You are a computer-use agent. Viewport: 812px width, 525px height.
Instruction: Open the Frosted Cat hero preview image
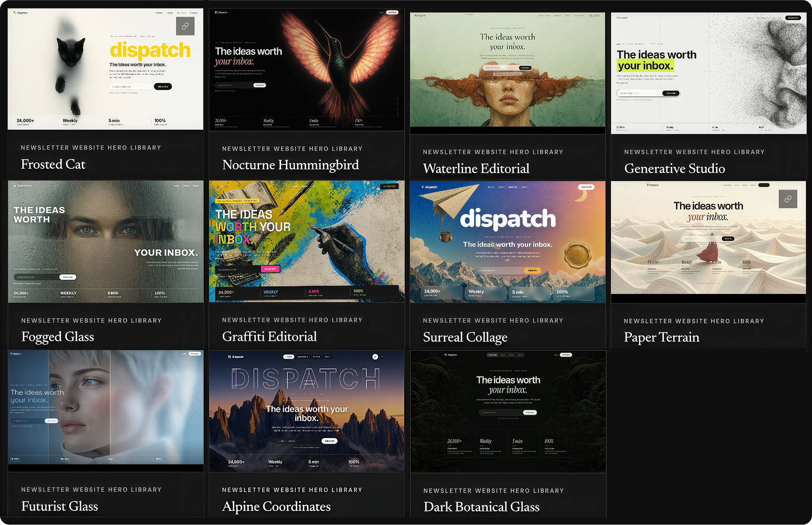(x=105, y=69)
